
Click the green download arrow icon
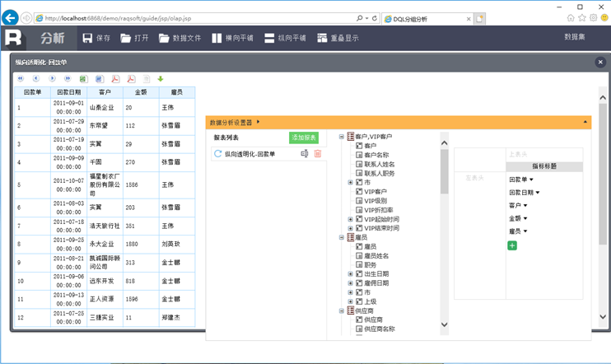coord(161,79)
